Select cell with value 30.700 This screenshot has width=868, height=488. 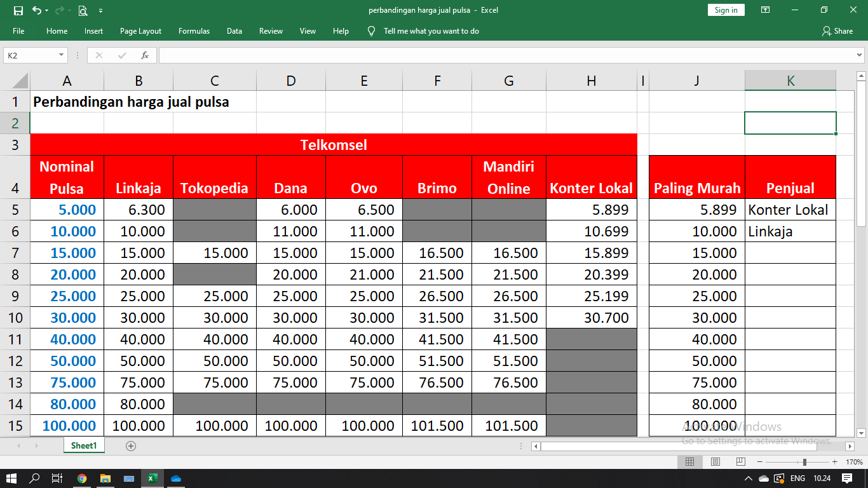tap(592, 318)
